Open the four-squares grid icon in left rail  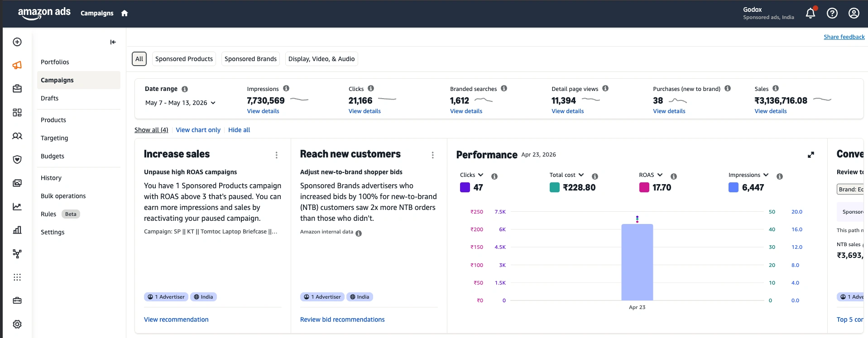coord(17,113)
